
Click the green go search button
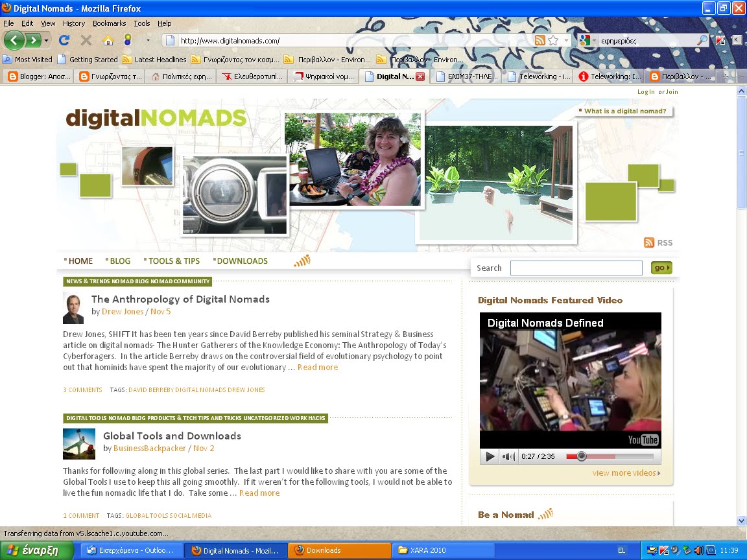(x=661, y=268)
